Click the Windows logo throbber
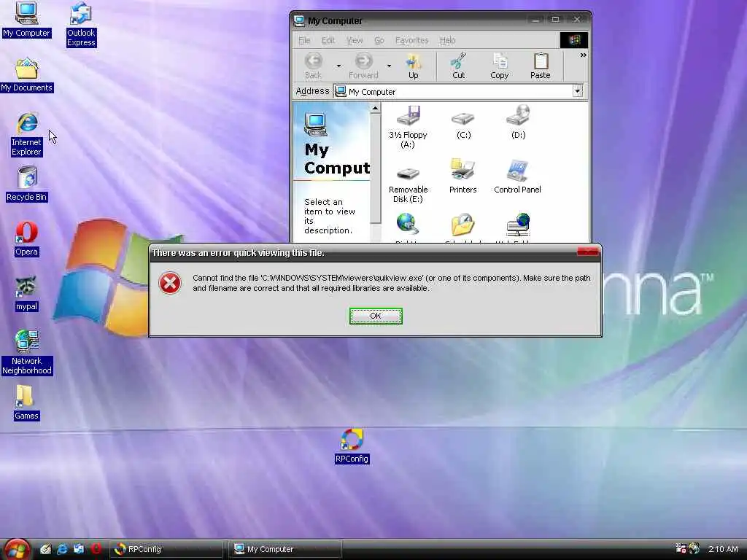 [573, 41]
